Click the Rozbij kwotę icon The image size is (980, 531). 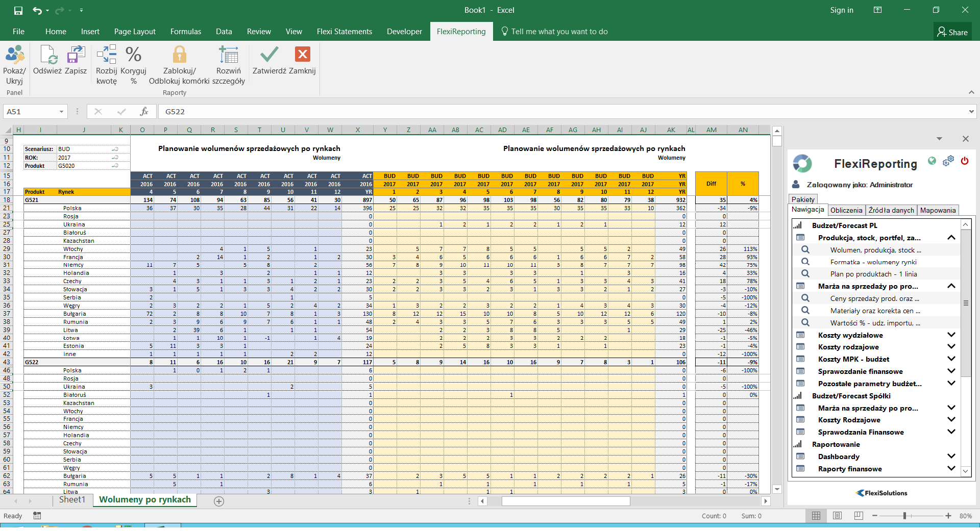(107, 56)
